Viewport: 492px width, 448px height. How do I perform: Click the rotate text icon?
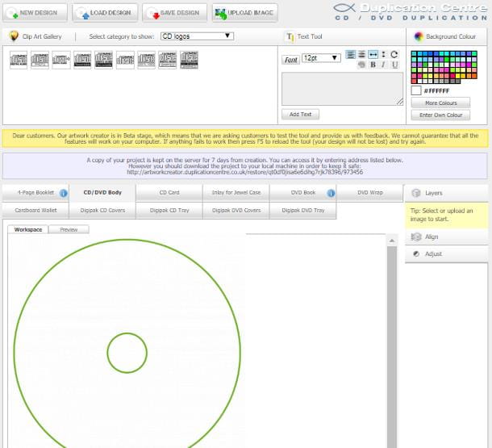(x=394, y=54)
